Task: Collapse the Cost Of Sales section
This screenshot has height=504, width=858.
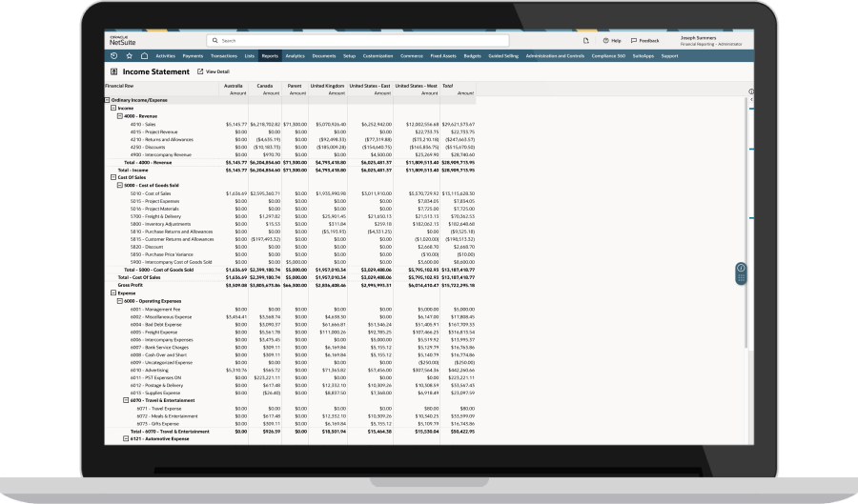Action: (x=113, y=177)
